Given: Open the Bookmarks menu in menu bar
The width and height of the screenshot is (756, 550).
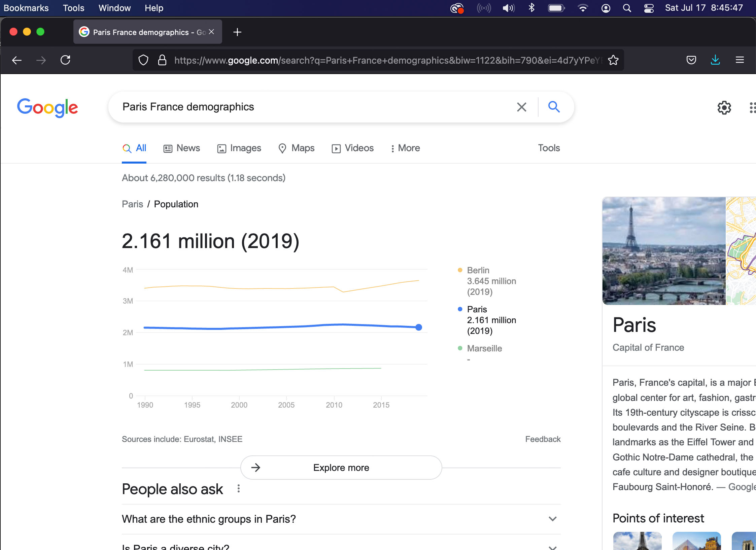Looking at the screenshot, I should (26, 8).
